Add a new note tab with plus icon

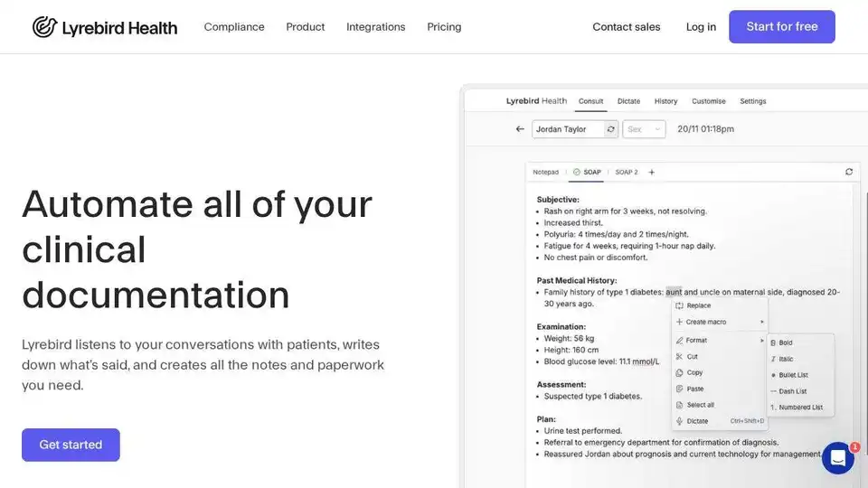(652, 172)
